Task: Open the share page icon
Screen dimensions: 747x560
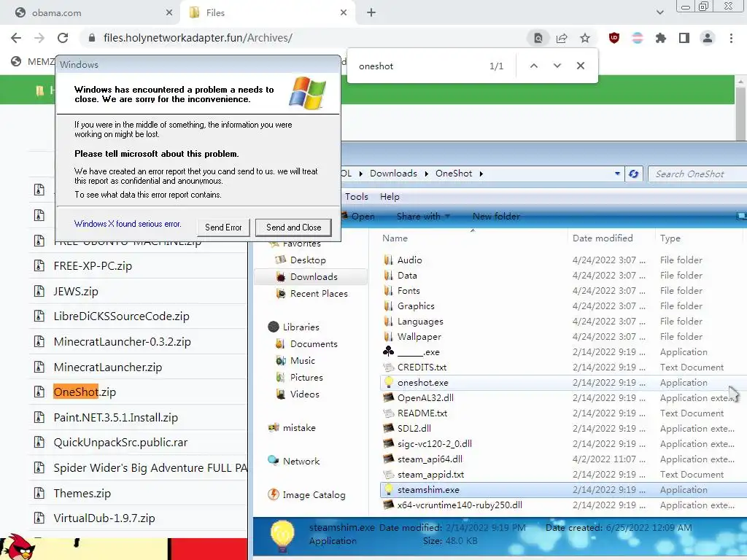Action: [562, 38]
